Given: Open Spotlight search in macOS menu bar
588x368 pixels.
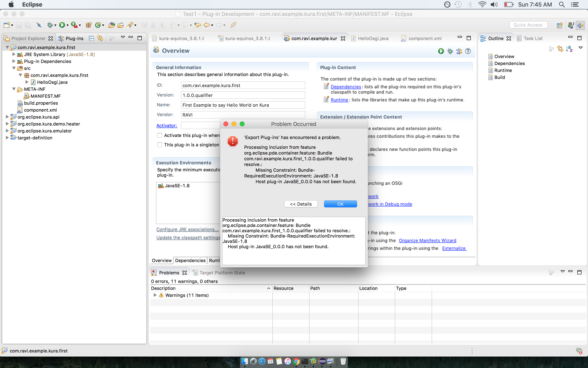Looking at the screenshot, I should point(562,5).
